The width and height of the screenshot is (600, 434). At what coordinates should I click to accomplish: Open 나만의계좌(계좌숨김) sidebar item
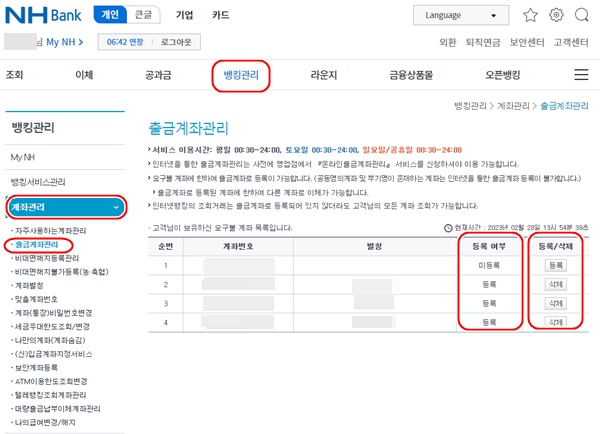tap(50, 340)
